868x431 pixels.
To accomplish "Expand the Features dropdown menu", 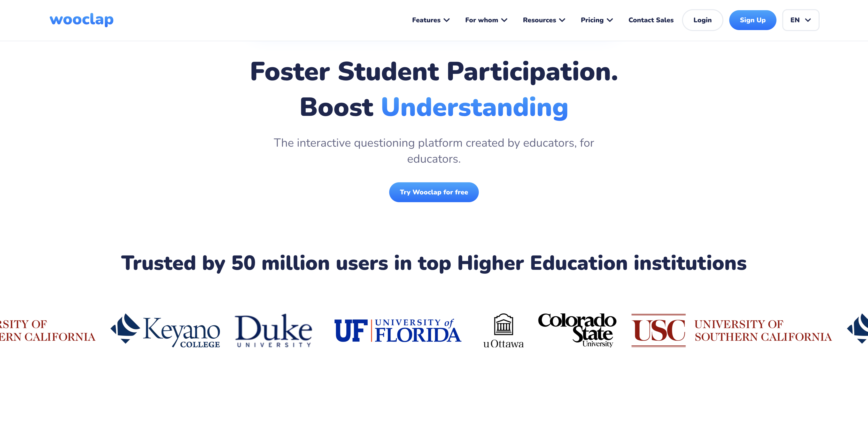I will (430, 20).
